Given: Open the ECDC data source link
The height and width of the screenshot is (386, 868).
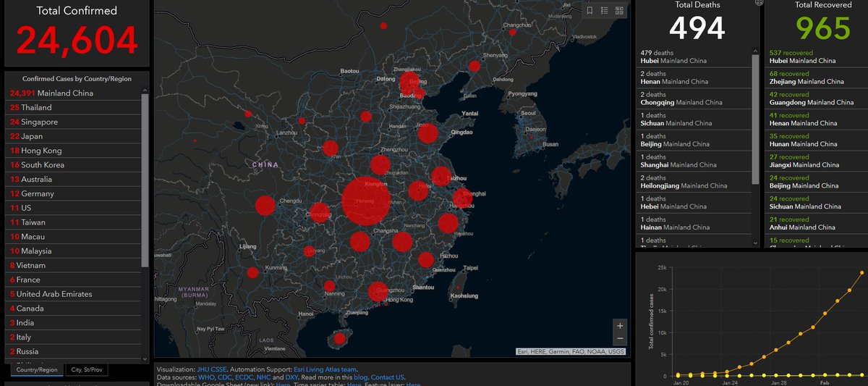Looking at the screenshot, I should click(244, 377).
